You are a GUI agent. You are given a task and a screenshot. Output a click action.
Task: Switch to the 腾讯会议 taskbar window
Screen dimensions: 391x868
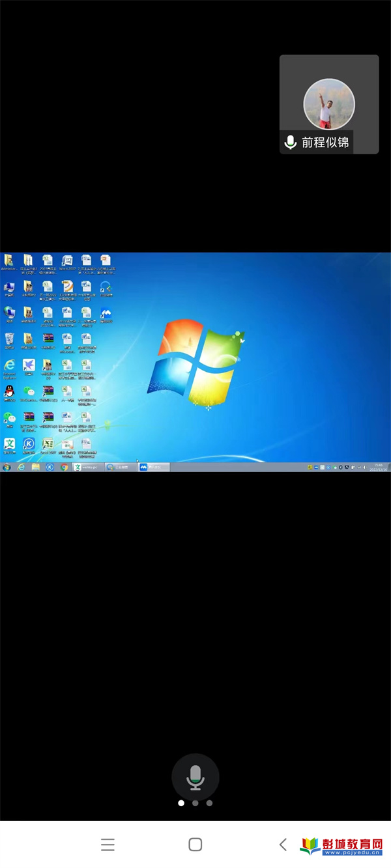[154, 467]
